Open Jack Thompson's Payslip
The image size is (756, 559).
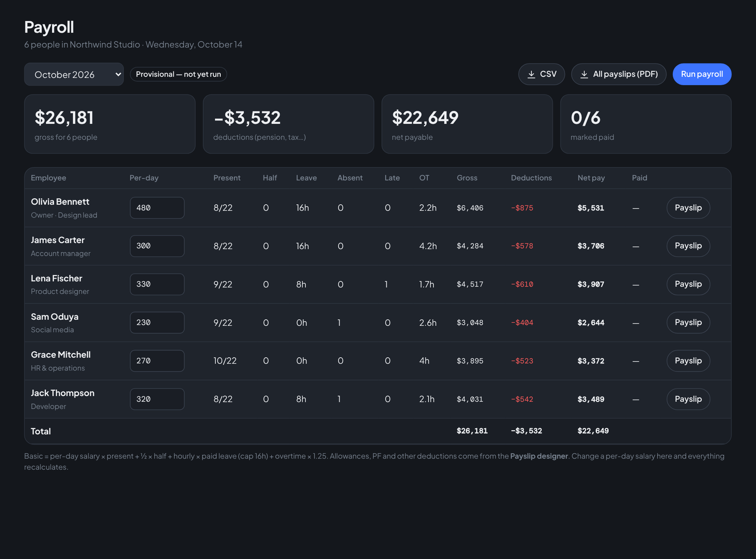point(688,399)
